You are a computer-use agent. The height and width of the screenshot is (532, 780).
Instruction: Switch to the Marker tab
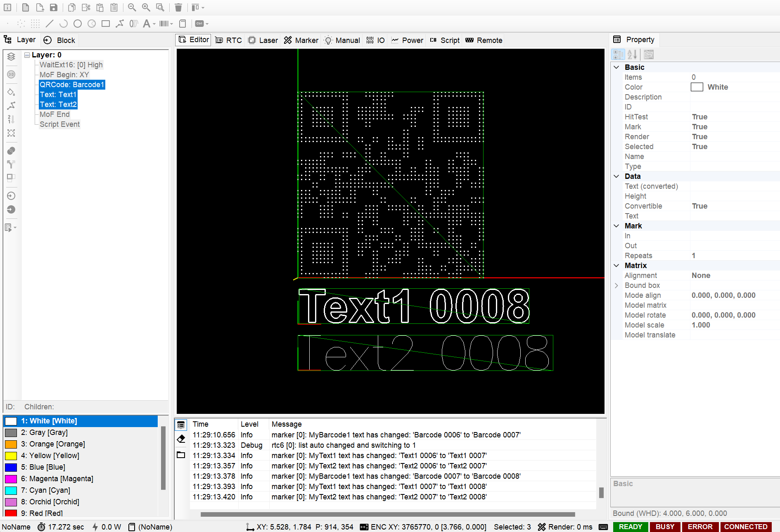[x=301, y=40]
